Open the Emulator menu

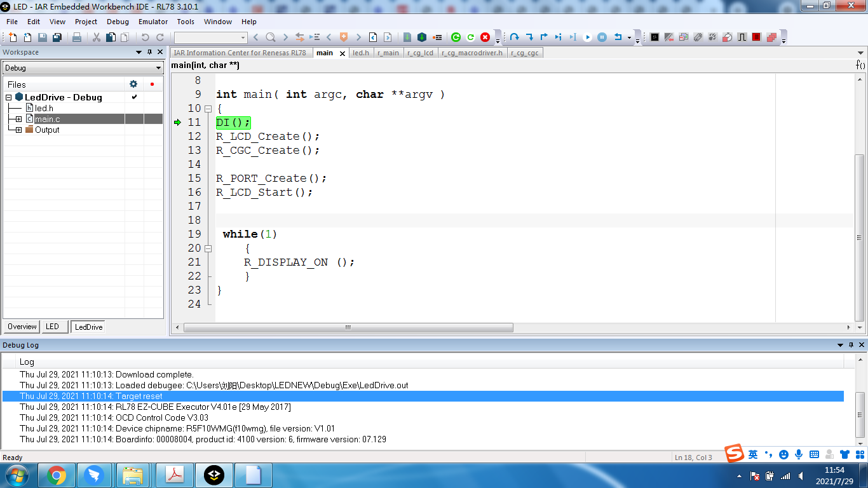click(153, 22)
